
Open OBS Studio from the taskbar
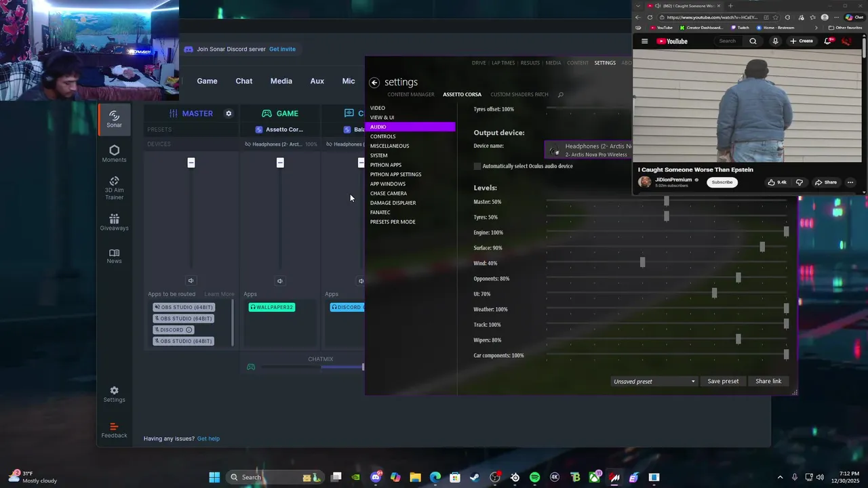[495, 477]
